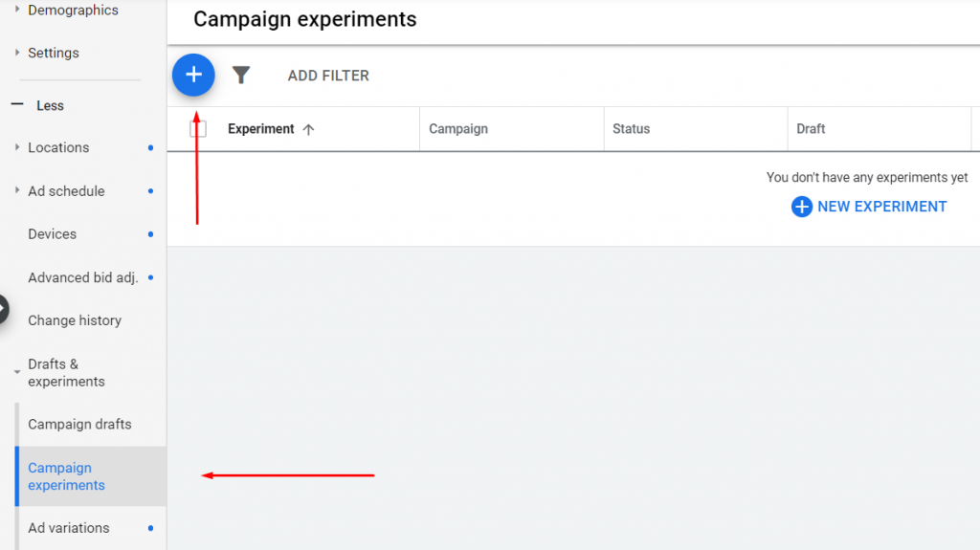
Task: Expand the Demographics menu arrow
Action: [17, 10]
